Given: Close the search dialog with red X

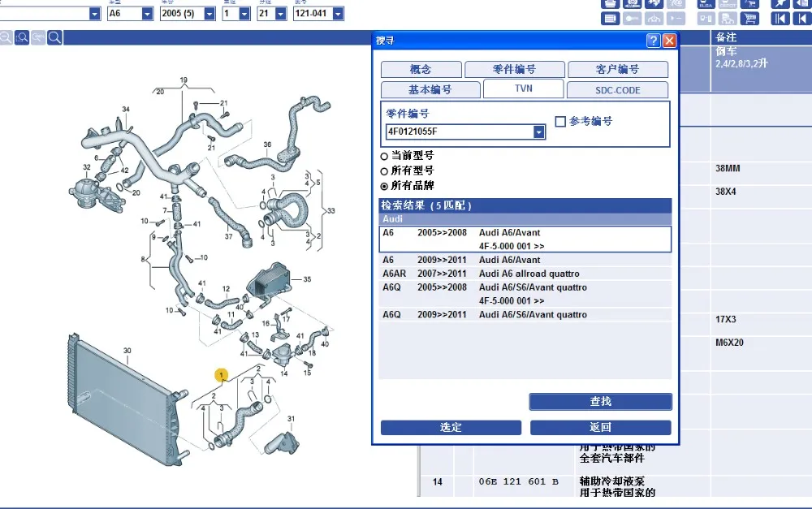Looking at the screenshot, I should (669, 41).
